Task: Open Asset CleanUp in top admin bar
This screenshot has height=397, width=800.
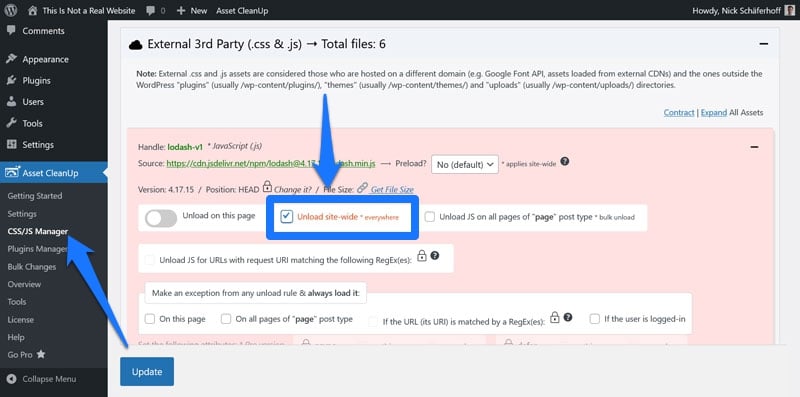Action: point(242,10)
